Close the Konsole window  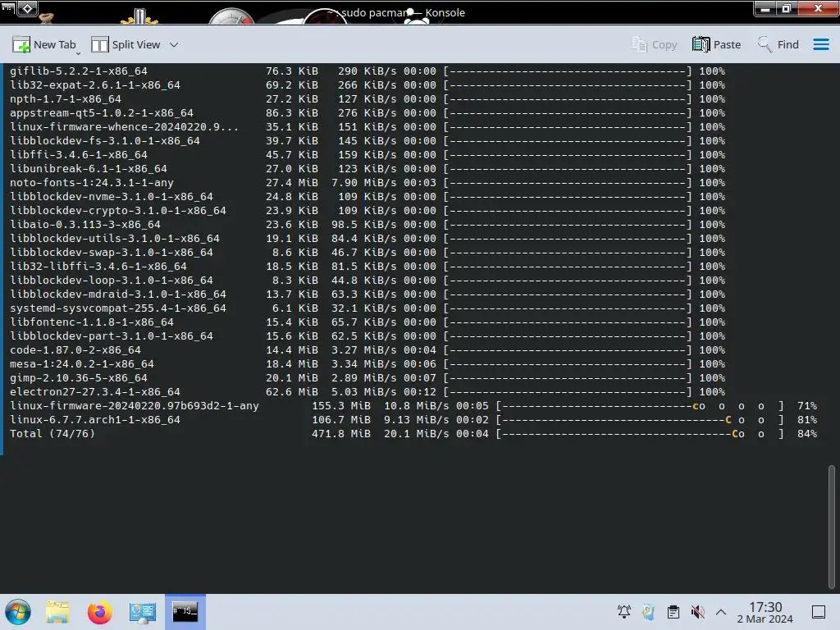pyautogui.click(x=818, y=8)
